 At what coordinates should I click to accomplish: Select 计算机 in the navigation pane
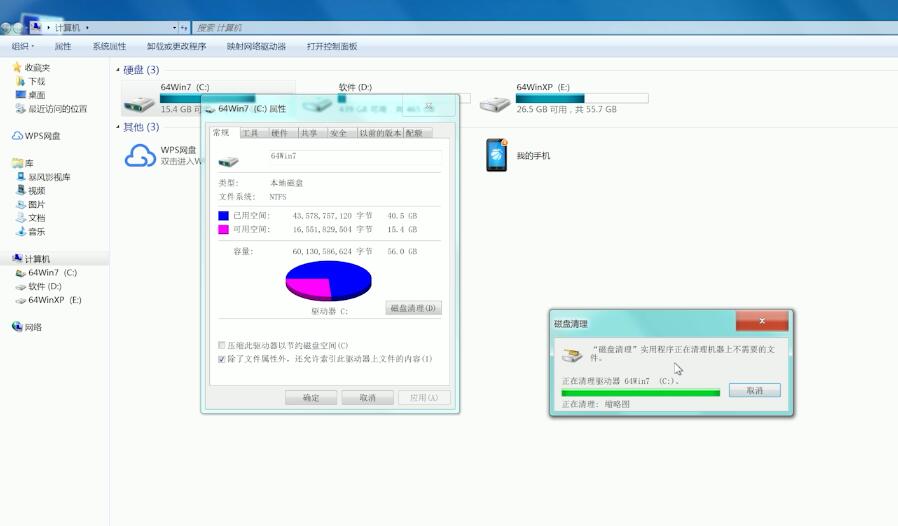[31, 259]
